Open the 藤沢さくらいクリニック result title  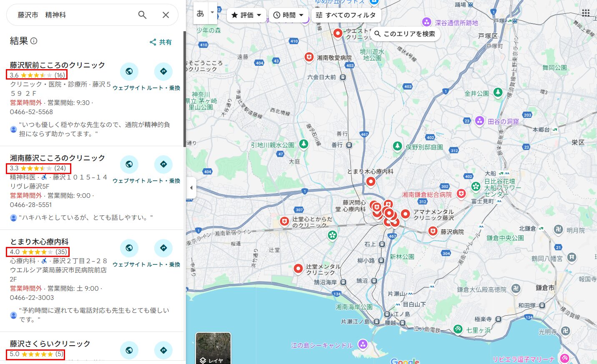[50, 344]
